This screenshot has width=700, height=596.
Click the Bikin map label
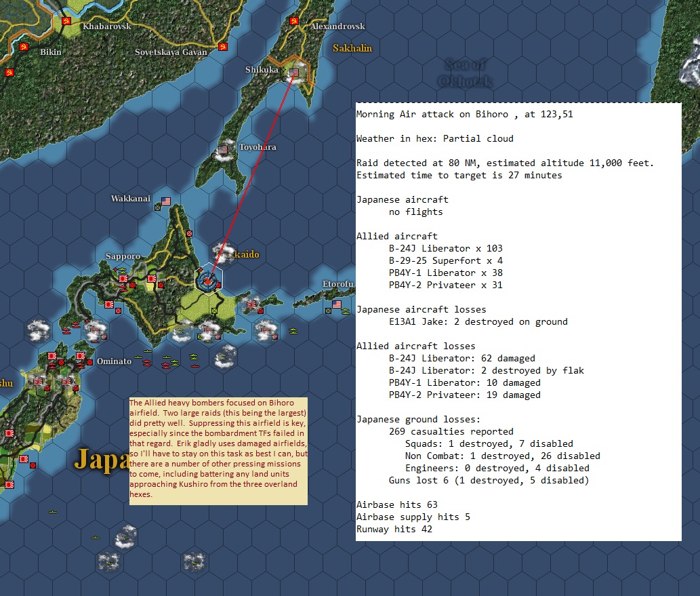(x=50, y=52)
